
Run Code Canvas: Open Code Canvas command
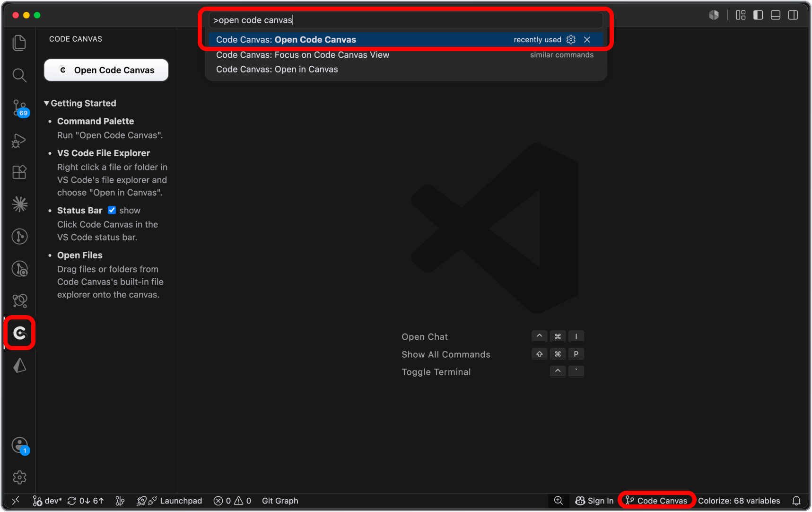click(x=406, y=40)
